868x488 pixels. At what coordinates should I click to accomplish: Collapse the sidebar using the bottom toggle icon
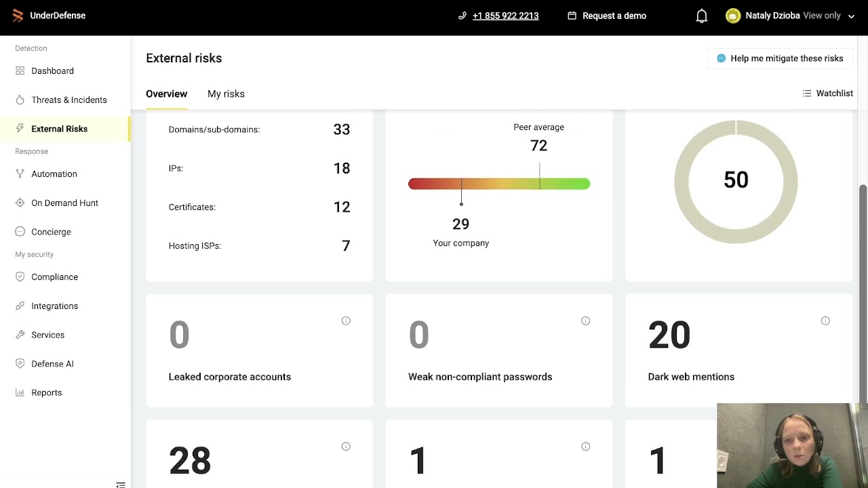click(121, 485)
